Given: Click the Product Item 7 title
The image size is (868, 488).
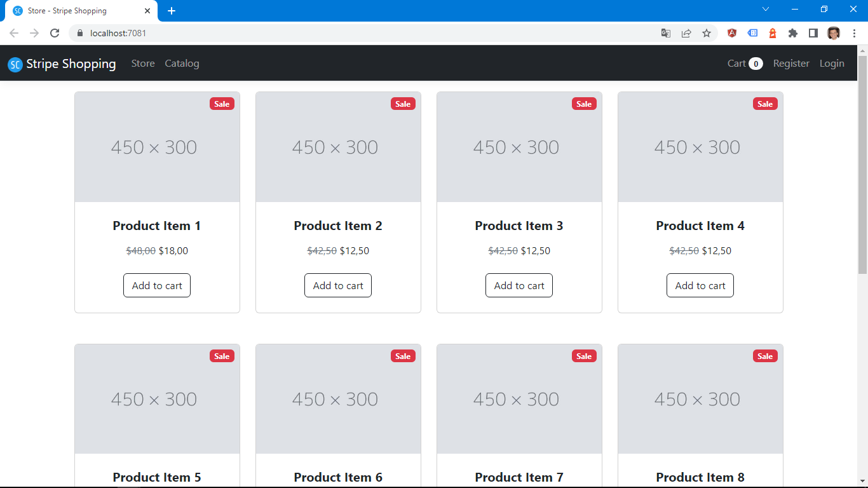Looking at the screenshot, I should (519, 477).
